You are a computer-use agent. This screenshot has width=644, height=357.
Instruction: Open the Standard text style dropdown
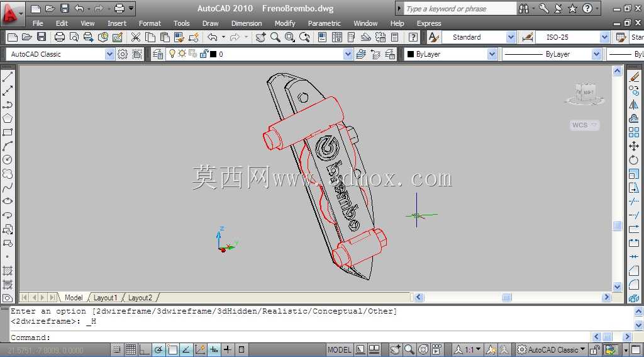point(511,37)
